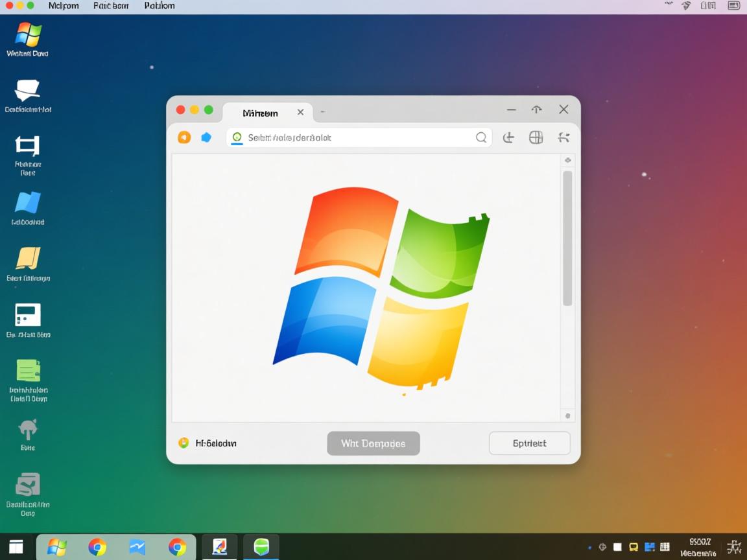Click inside the address search field
This screenshot has height=560, width=747.
357,137
